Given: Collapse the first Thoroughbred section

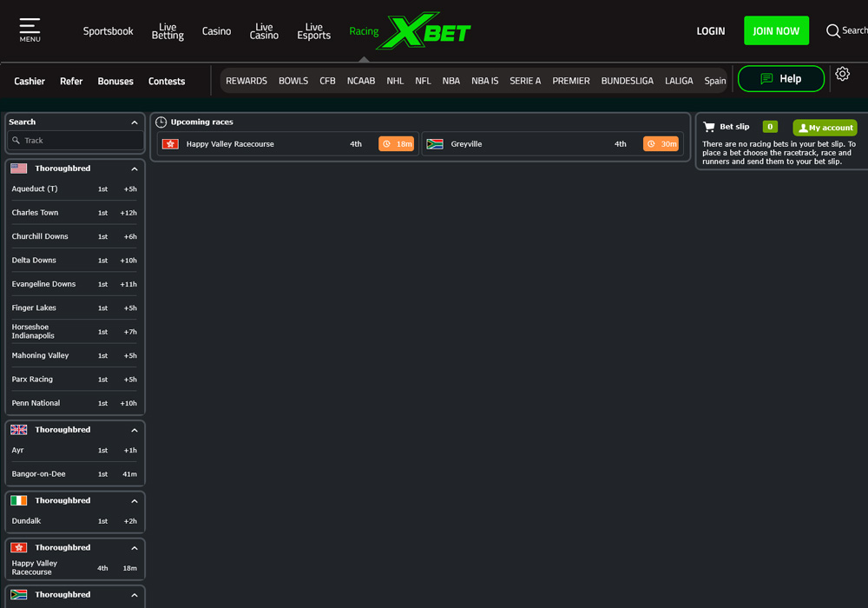Looking at the screenshot, I should point(134,168).
